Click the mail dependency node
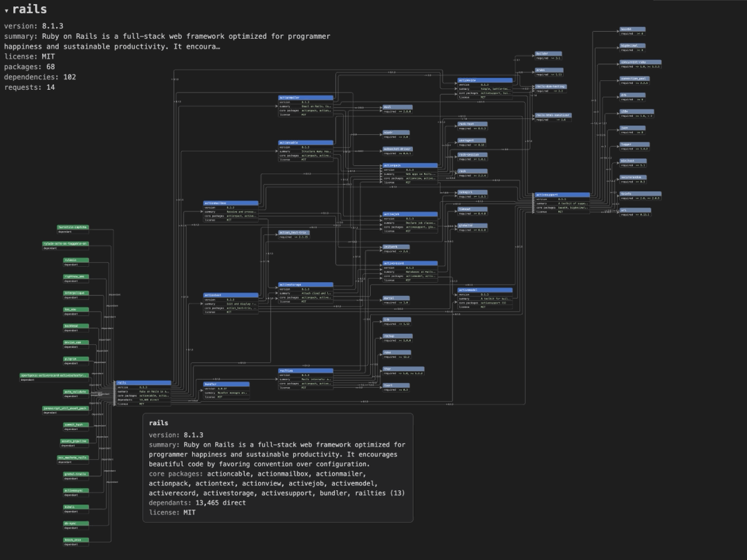 [x=397, y=109]
